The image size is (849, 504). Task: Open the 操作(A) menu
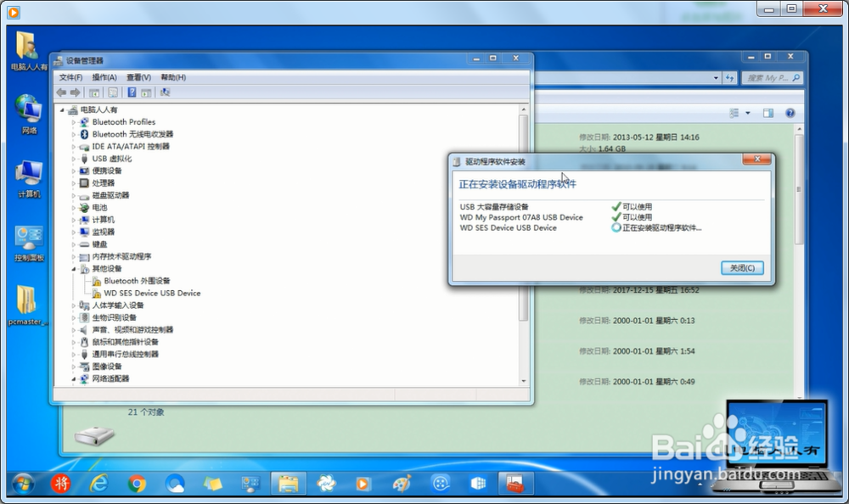click(104, 77)
